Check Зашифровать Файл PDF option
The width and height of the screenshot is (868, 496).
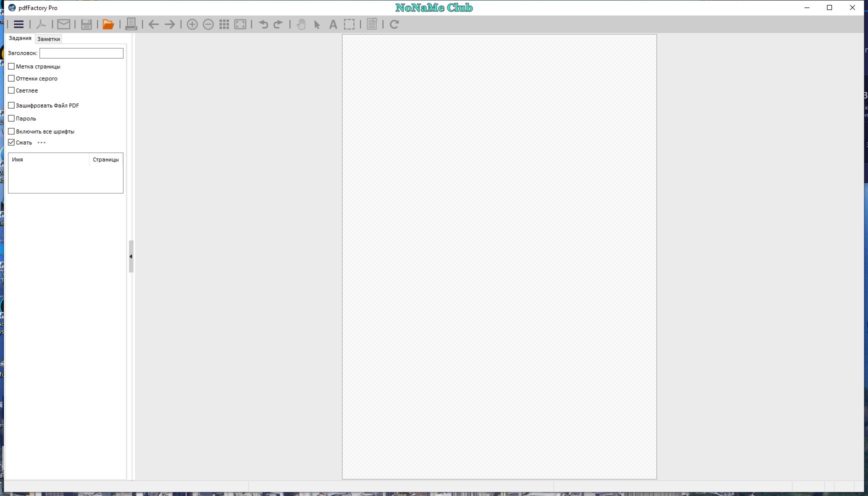(x=11, y=105)
